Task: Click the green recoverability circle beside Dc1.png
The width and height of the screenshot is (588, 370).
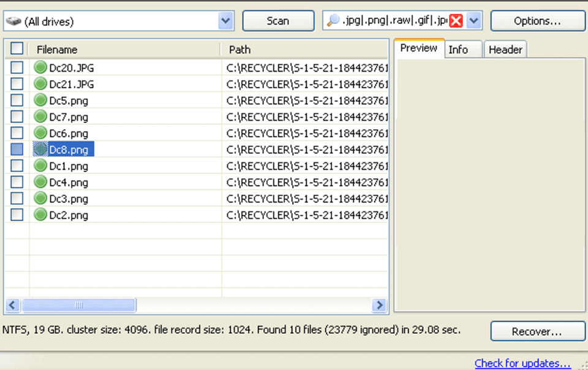Action: coord(40,165)
